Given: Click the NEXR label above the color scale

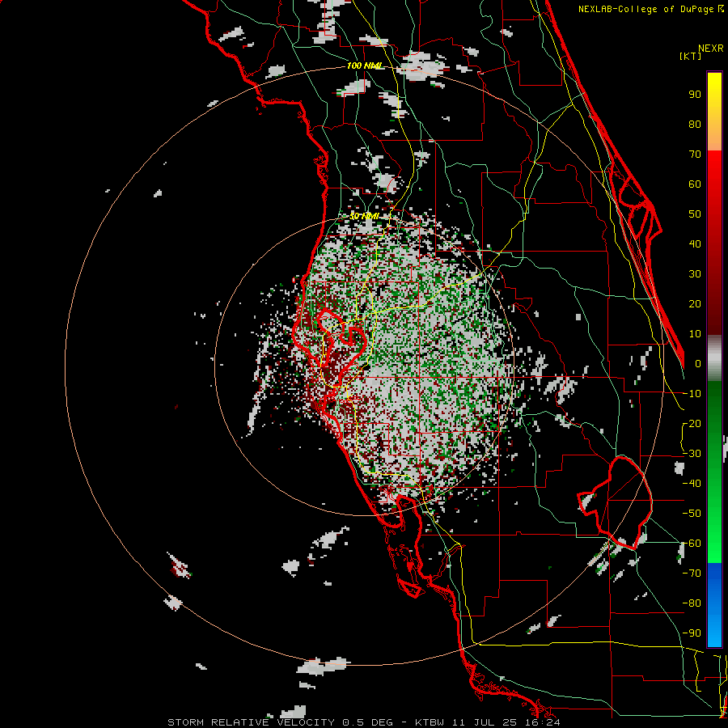Looking at the screenshot, I should click(x=710, y=49).
